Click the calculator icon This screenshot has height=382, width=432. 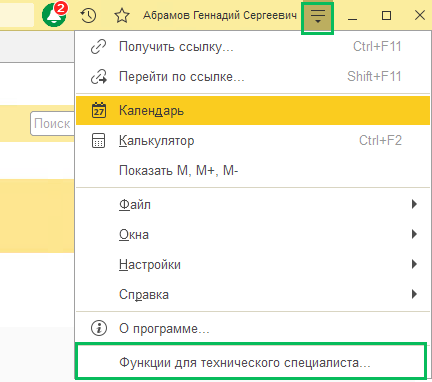(x=98, y=141)
